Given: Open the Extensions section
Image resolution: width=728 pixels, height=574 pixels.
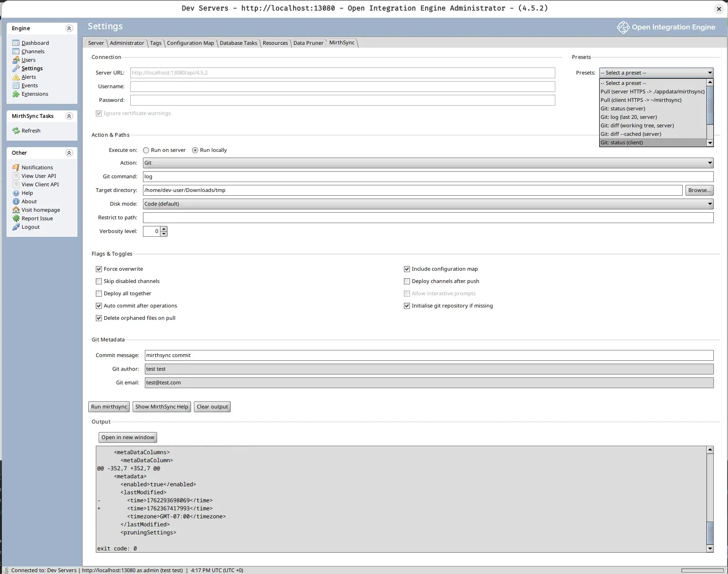Looking at the screenshot, I should (35, 94).
